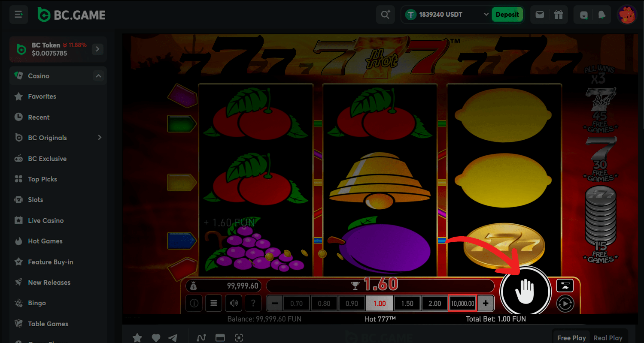Open the gift rewards icon

[x=558, y=15]
